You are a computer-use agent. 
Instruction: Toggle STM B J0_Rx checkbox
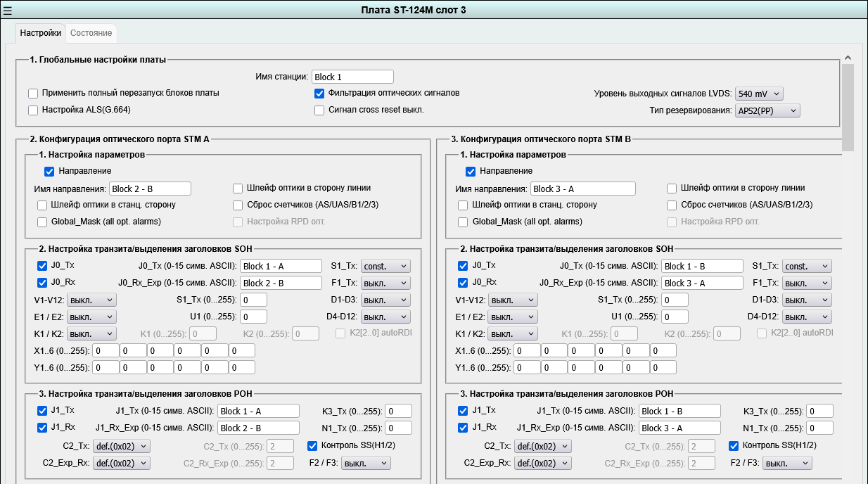[463, 283]
